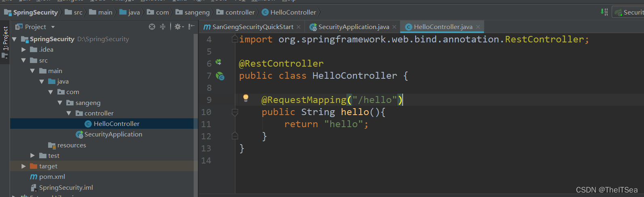Open the run configuration selector
The image size is (644, 197).
(629, 12)
